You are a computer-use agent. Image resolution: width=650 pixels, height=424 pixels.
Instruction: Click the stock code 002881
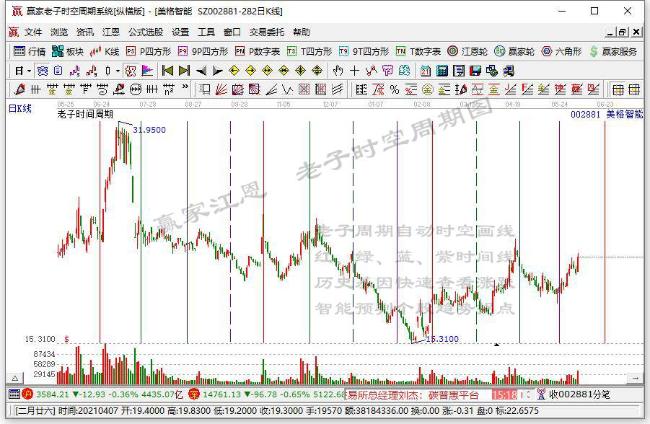pos(585,114)
